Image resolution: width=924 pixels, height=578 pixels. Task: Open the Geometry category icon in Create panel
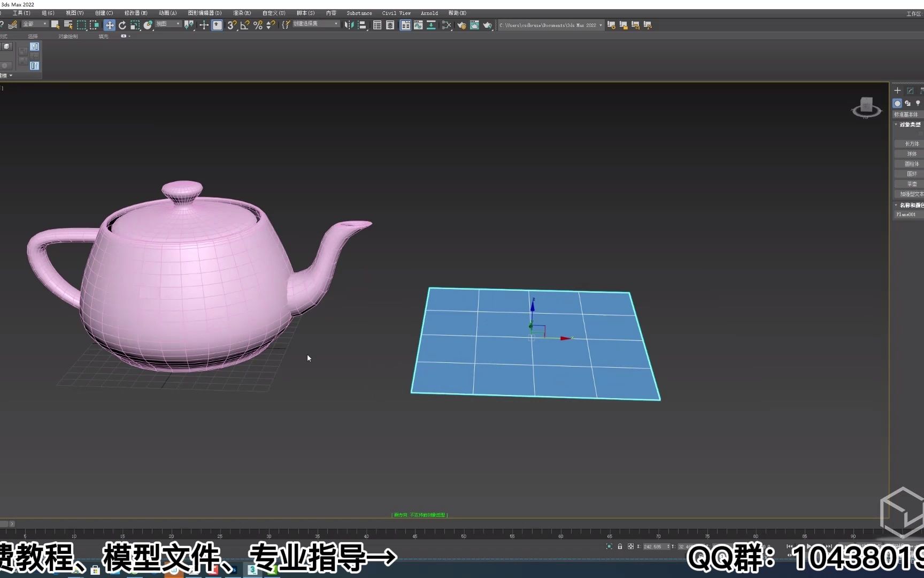click(x=897, y=103)
